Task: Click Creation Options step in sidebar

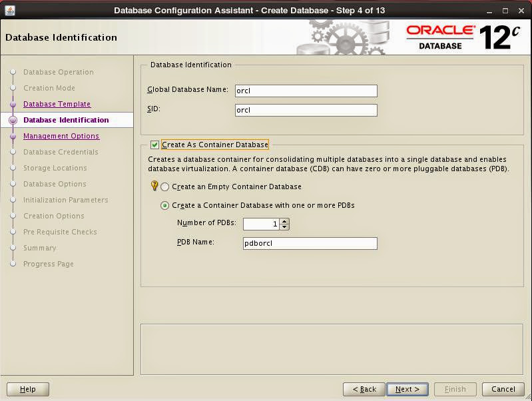Action: tap(54, 216)
